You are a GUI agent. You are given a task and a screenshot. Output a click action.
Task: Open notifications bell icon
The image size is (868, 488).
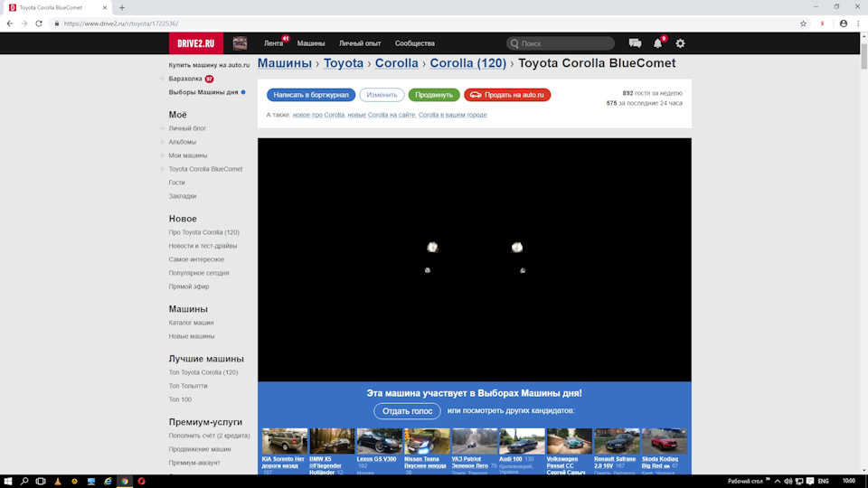click(657, 43)
